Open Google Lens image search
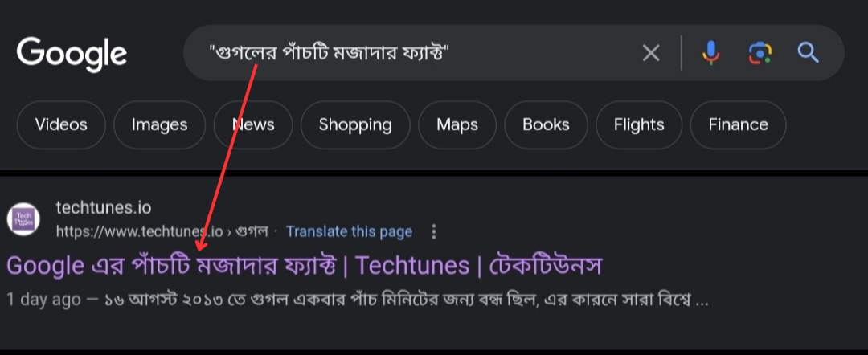Screen dimensions: 868x355 tap(759, 53)
